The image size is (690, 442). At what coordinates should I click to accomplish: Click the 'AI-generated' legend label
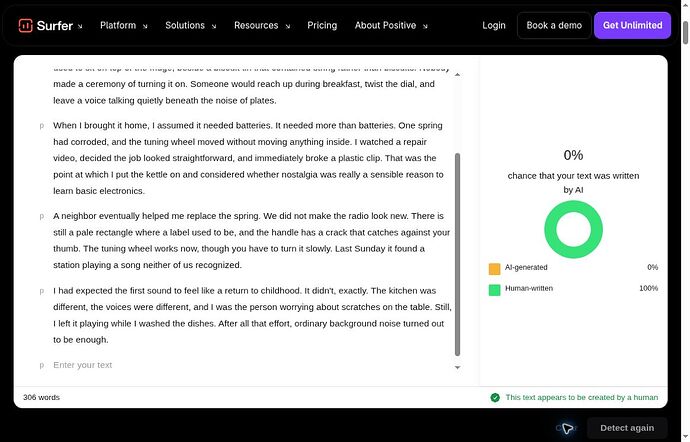click(x=526, y=267)
